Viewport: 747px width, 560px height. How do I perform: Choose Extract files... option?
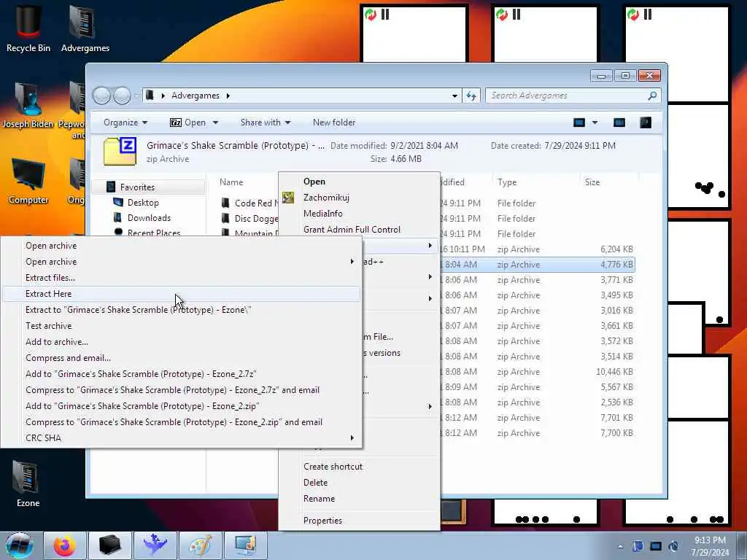pos(181,278)
